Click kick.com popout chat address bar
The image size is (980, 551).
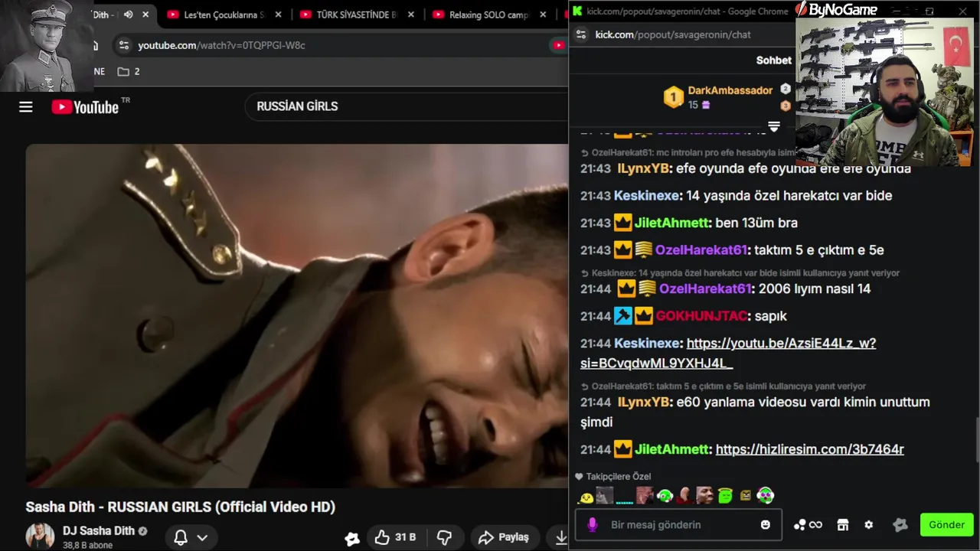[x=673, y=34]
